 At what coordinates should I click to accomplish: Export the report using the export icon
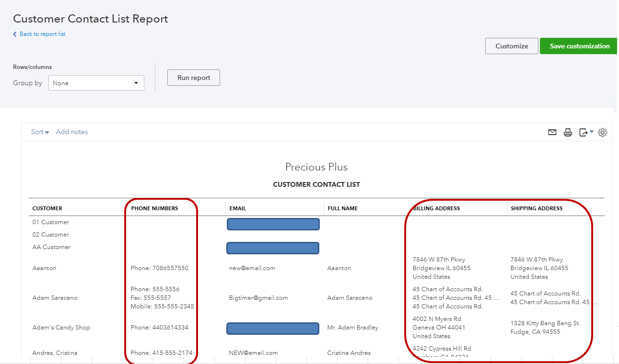click(x=583, y=132)
